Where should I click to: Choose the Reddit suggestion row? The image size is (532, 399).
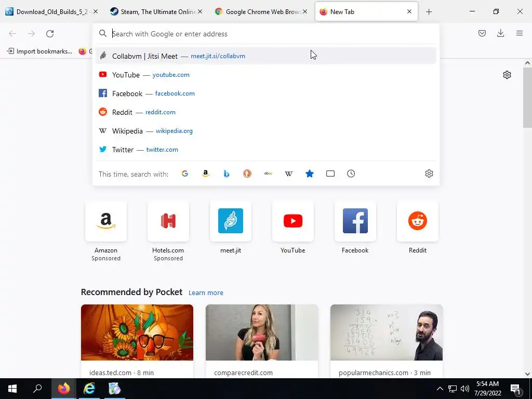[x=265, y=112]
